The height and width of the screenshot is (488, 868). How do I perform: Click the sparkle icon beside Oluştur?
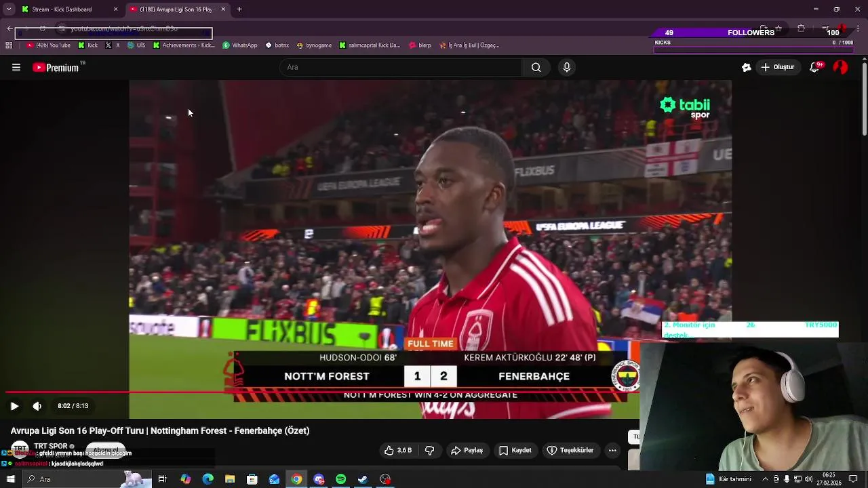746,67
